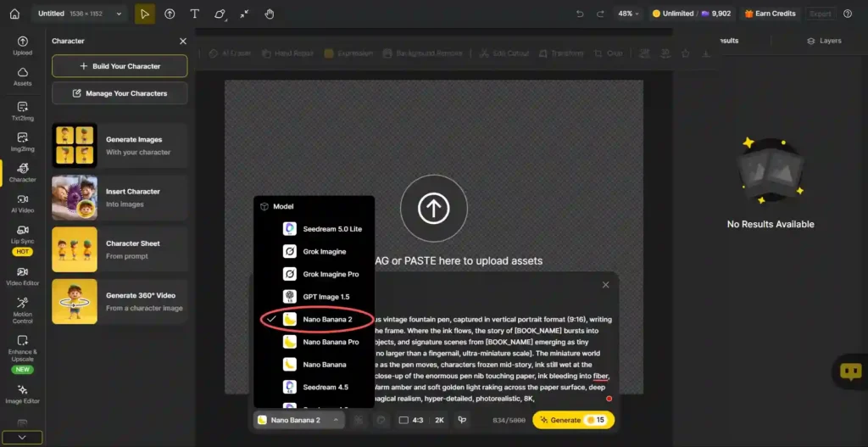Select Grok Imagine Pro from the menu
Viewport: 868px width, 447px height.
pos(330,274)
